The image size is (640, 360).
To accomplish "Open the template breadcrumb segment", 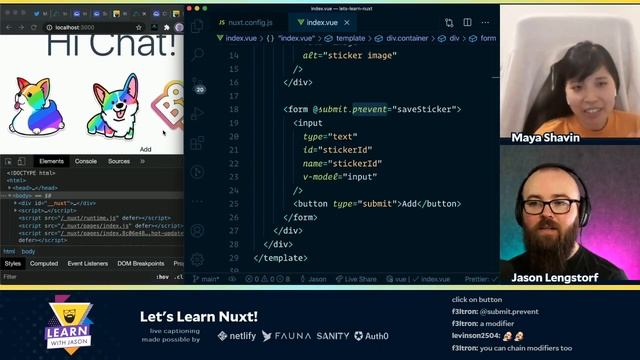I will (345, 38).
